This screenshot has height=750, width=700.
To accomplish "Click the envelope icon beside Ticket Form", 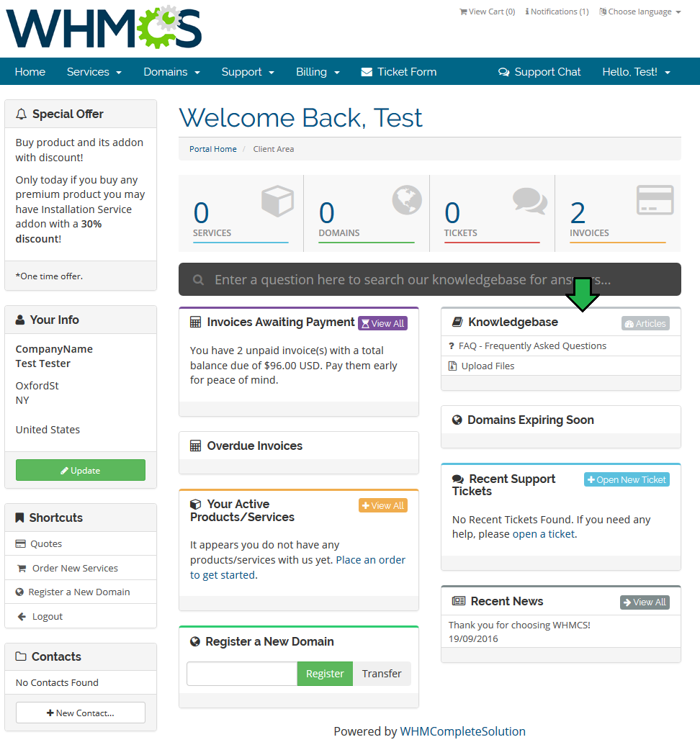I will point(367,72).
